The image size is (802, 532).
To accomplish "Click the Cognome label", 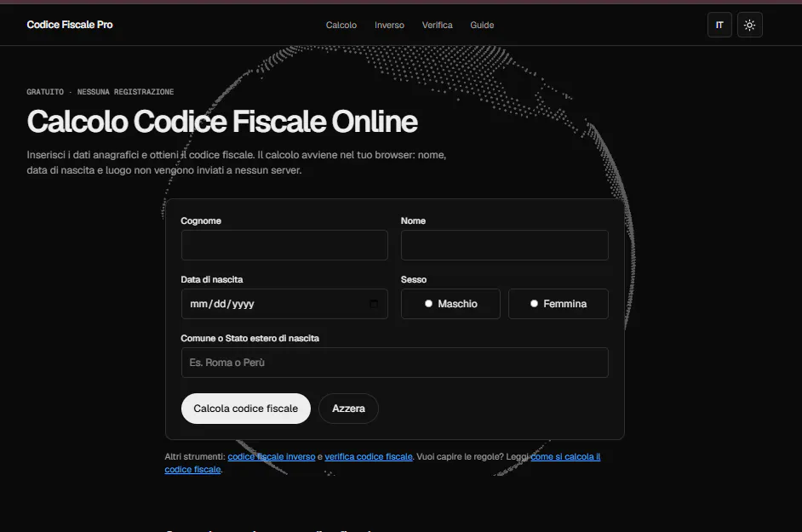I will (x=201, y=221).
